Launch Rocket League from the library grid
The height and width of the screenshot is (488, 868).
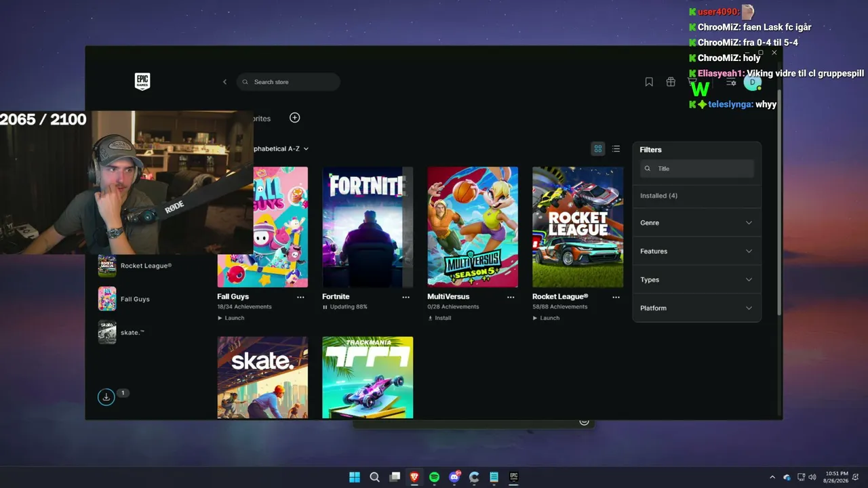pos(546,318)
